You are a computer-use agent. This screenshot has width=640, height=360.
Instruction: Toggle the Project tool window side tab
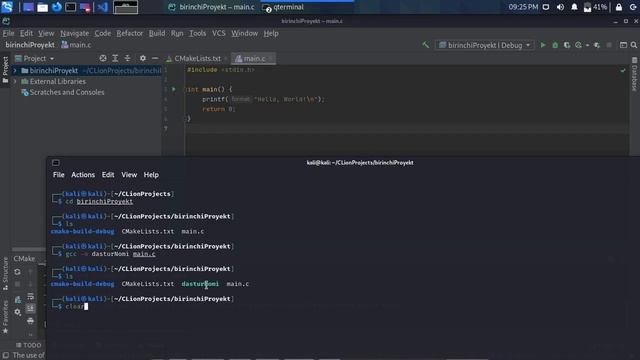click(5, 70)
